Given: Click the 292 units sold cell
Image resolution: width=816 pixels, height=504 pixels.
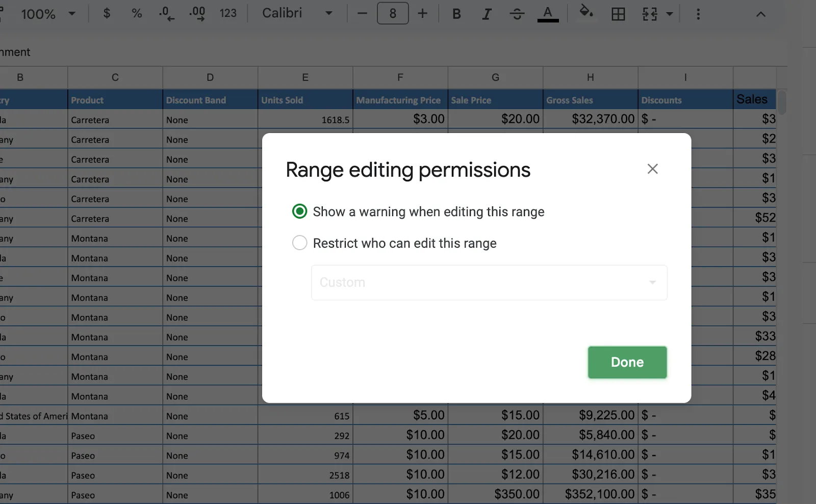Looking at the screenshot, I should (305, 435).
